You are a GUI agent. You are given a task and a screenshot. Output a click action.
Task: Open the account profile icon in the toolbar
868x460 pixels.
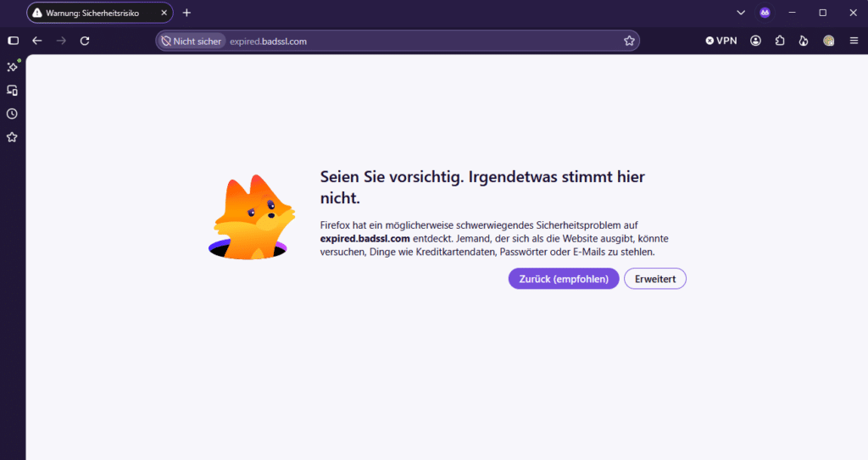coord(755,41)
